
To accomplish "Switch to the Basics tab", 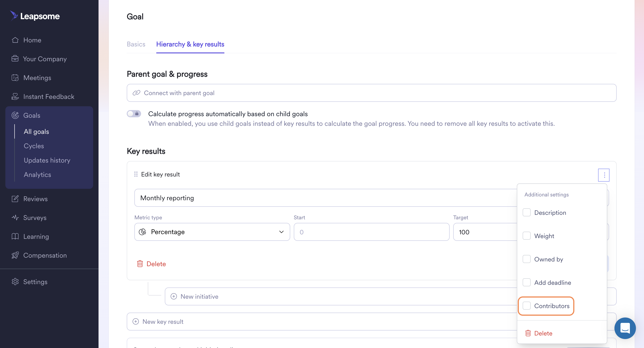I will (x=136, y=44).
